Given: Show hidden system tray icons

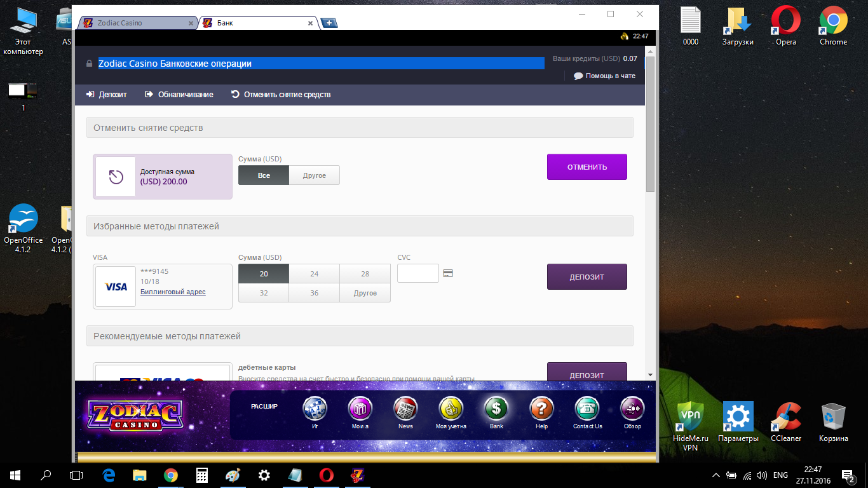Looking at the screenshot, I should click(716, 475).
